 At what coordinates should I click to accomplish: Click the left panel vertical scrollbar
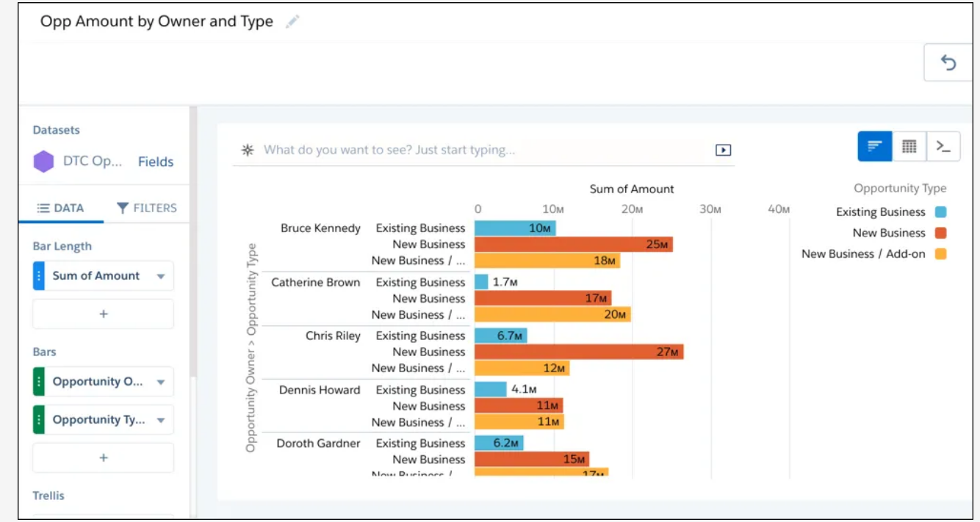click(193, 242)
